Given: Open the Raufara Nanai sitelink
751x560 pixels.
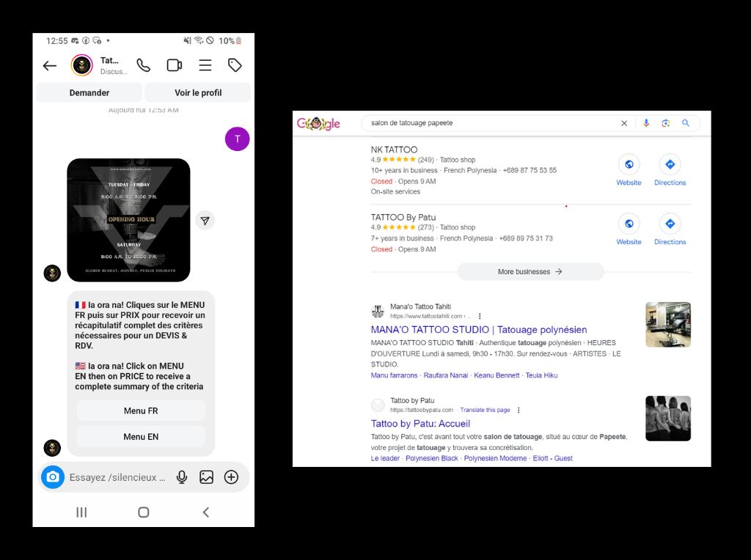Looking at the screenshot, I should click(446, 375).
